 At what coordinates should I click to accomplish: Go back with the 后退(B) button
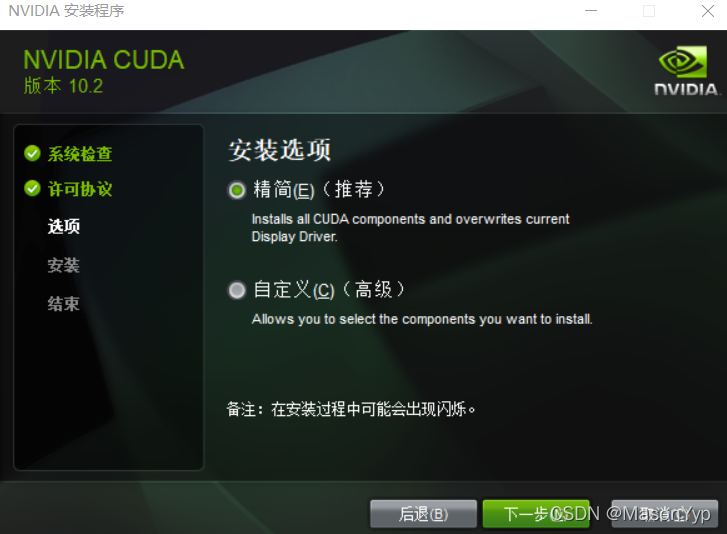(x=423, y=514)
